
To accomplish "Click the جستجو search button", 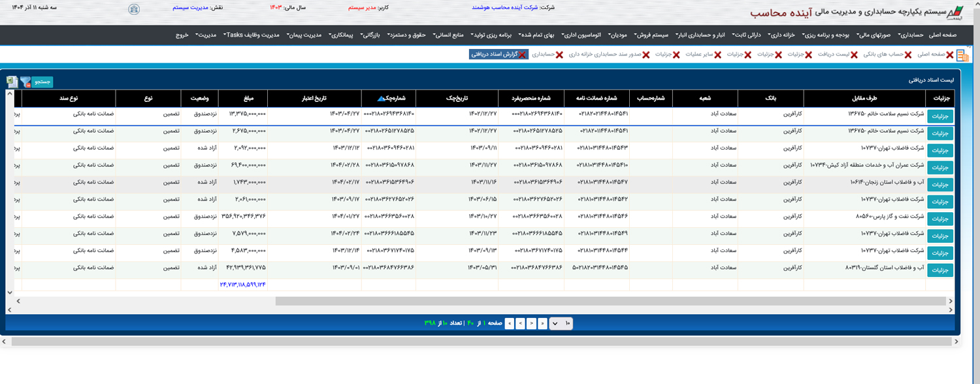I will click(x=42, y=82).
